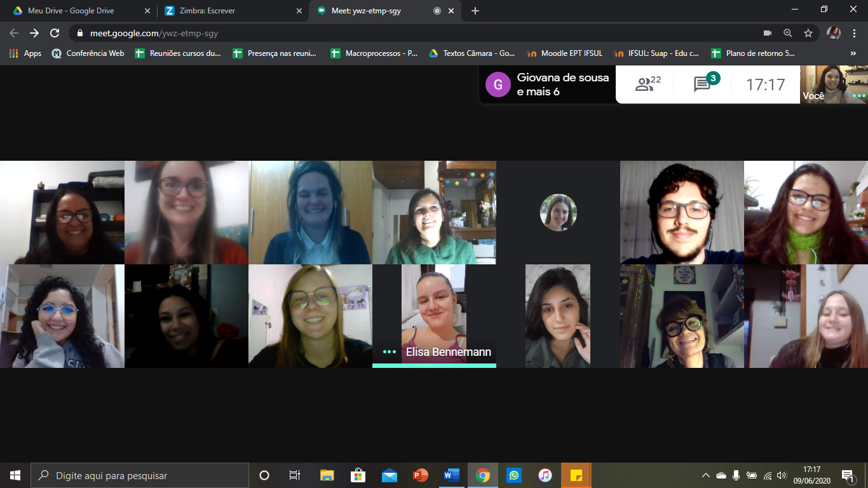Open Word from the taskbar
The width and height of the screenshot is (868, 488).
point(451,475)
